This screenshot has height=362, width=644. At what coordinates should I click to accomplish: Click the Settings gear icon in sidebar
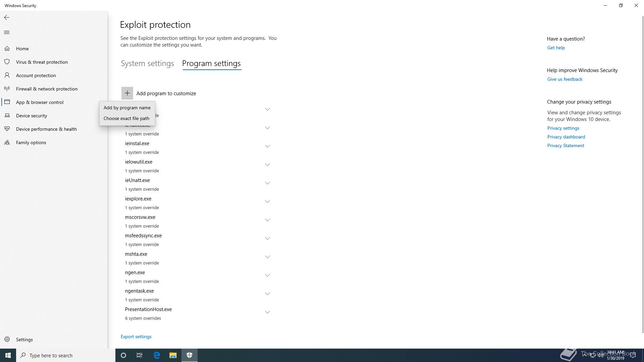coord(7,340)
